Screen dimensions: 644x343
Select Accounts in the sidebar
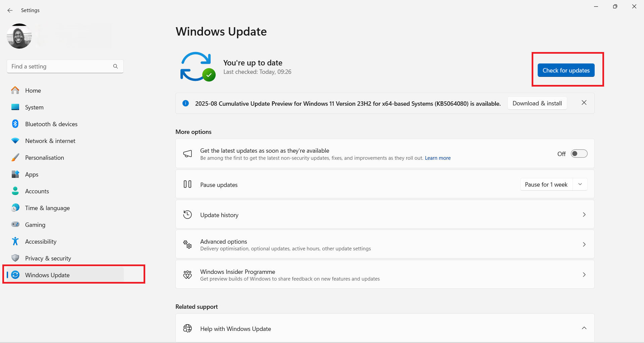[x=37, y=191]
